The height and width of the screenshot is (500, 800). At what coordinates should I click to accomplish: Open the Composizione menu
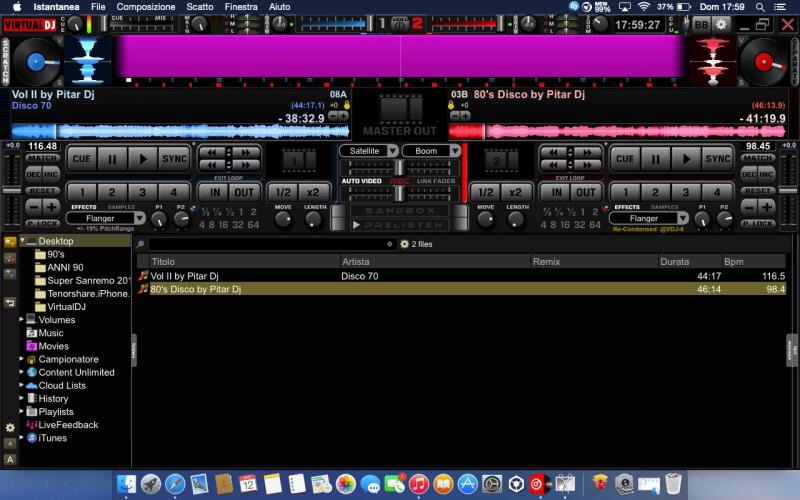click(x=145, y=7)
